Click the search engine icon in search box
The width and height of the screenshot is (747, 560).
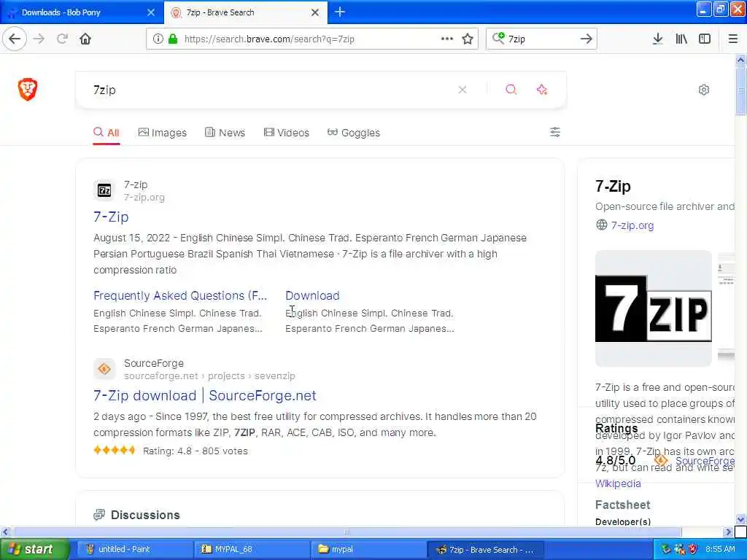(498, 38)
